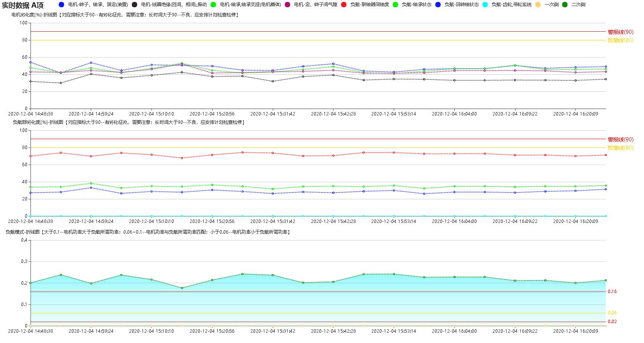Select last red data point in load-side chart
Viewport: 644px width, 343px height.
605,155
